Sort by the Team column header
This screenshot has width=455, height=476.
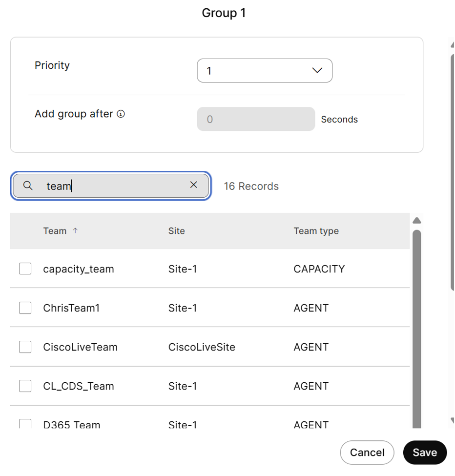tap(55, 231)
